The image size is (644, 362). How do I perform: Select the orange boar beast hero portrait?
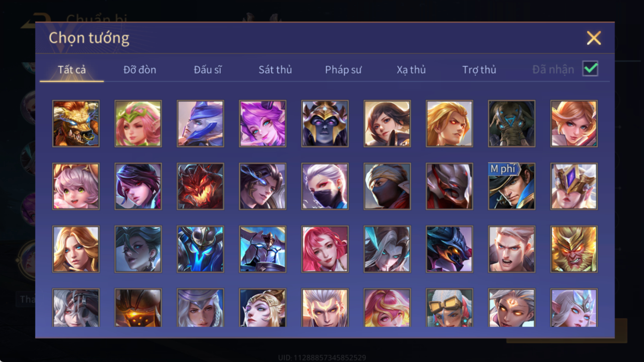(76, 124)
